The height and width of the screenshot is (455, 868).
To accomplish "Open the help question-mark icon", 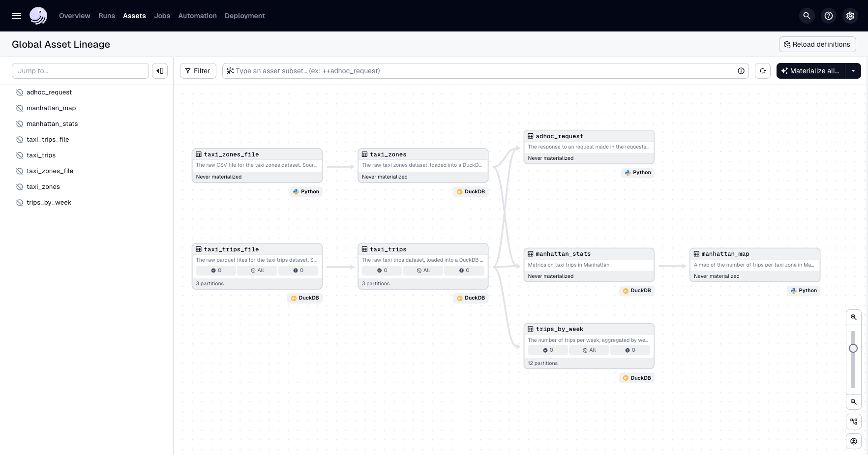I will [828, 15].
